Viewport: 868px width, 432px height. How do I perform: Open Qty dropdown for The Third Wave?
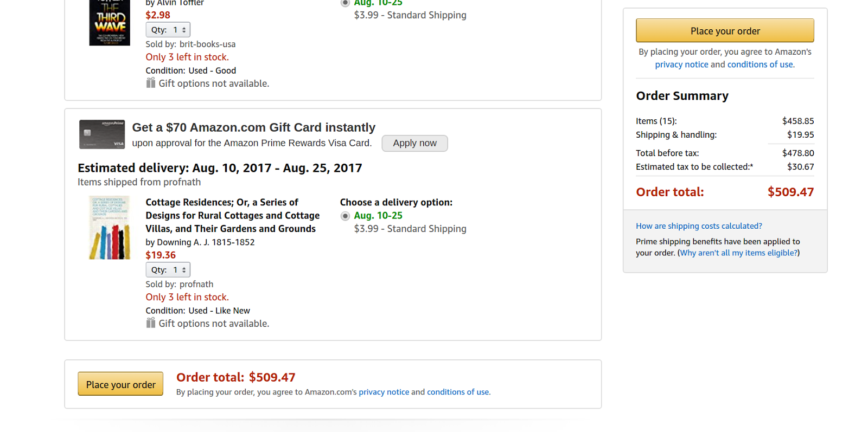(168, 30)
